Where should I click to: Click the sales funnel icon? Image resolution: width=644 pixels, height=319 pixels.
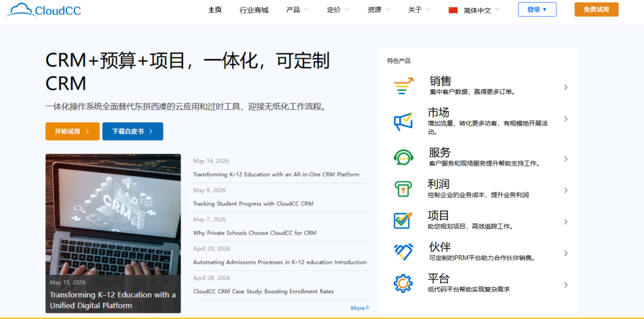[403, 87]
